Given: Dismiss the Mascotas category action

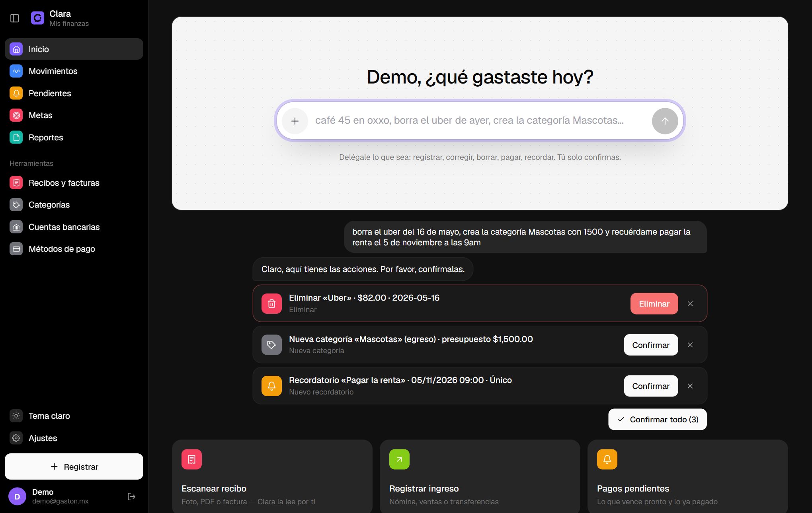Looking at the screenshot, I should coord(690,345).
